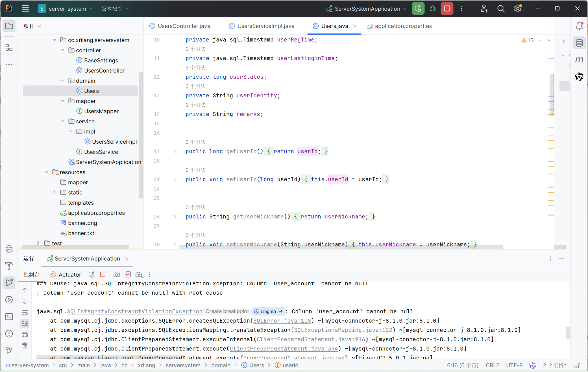Open the persistence database icon on left sidebar

9,249
